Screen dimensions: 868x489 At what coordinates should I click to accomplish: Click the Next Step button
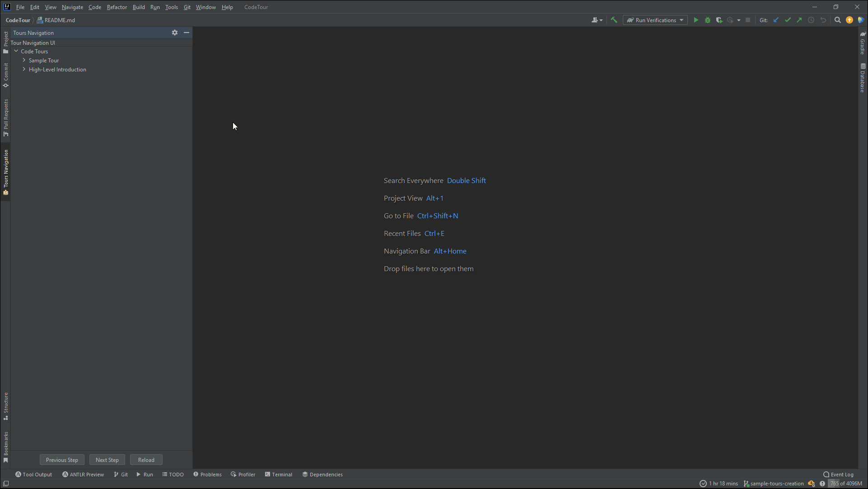[x=107, y=460]
